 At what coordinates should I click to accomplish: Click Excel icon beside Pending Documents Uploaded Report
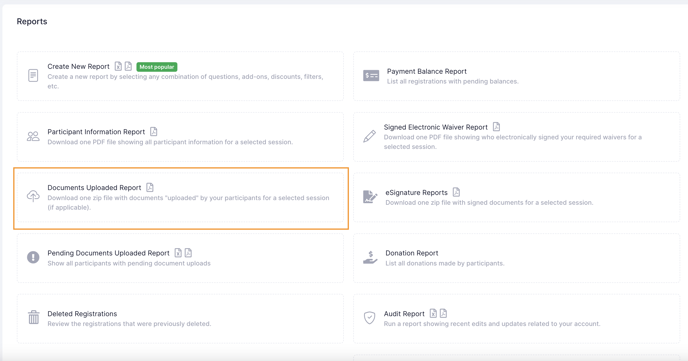click(x=178, y=253)
